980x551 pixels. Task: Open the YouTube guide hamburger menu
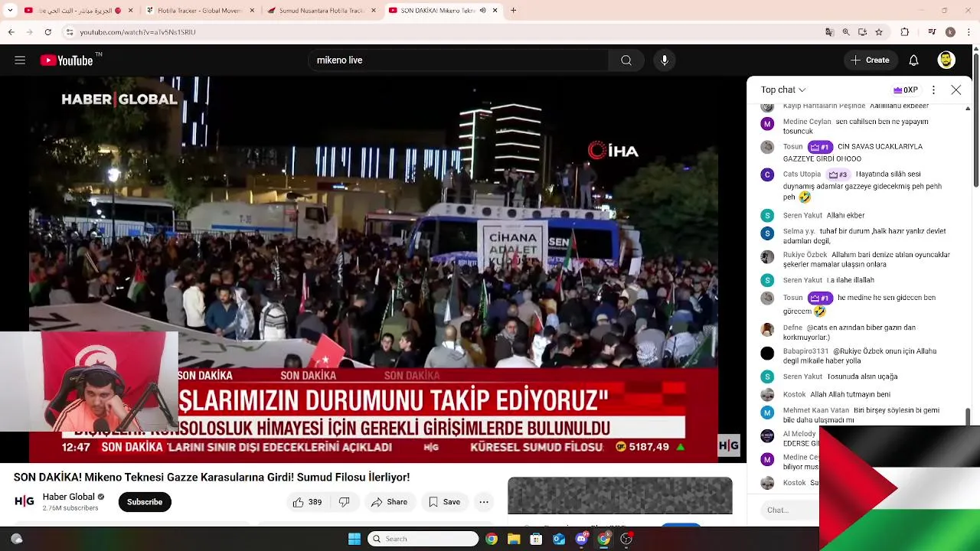(x=20, y=60)
